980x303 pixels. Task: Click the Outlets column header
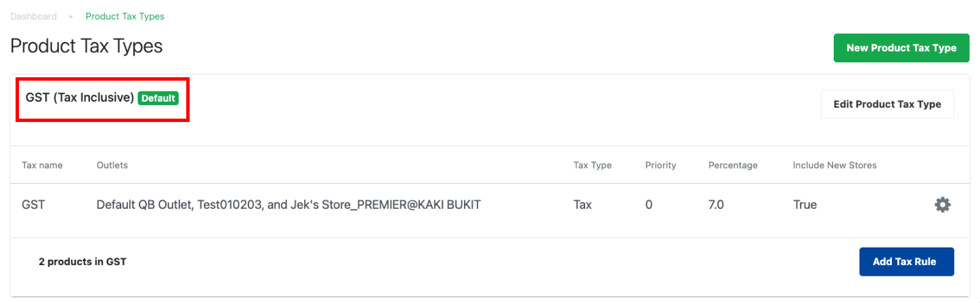coord(112,165)
